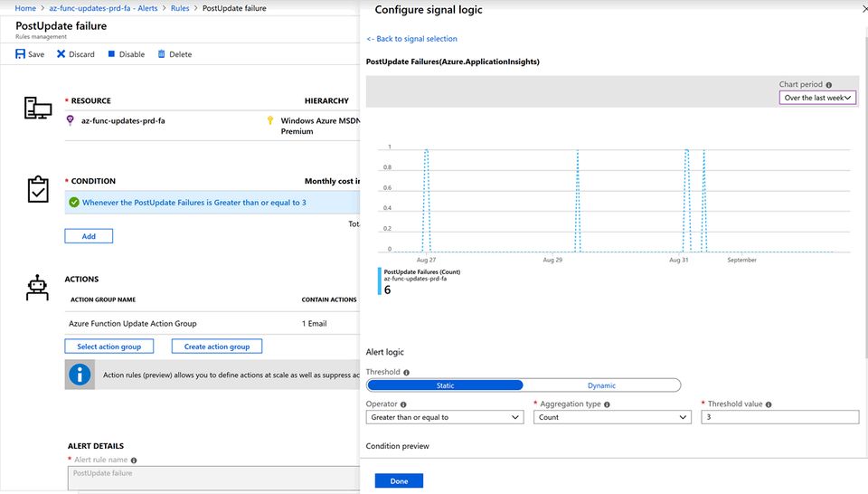
Task: Click the Condition clipboard checkmark icon
Action: 38,189
